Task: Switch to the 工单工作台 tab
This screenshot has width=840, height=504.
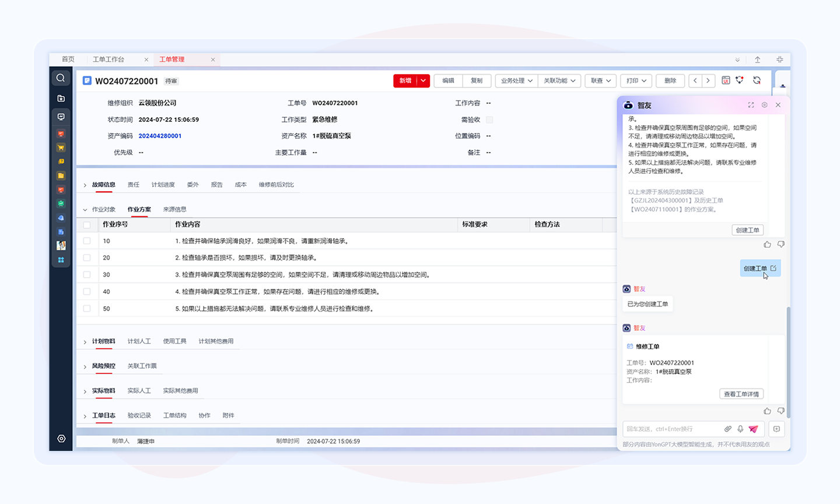Action: [108, 60]
